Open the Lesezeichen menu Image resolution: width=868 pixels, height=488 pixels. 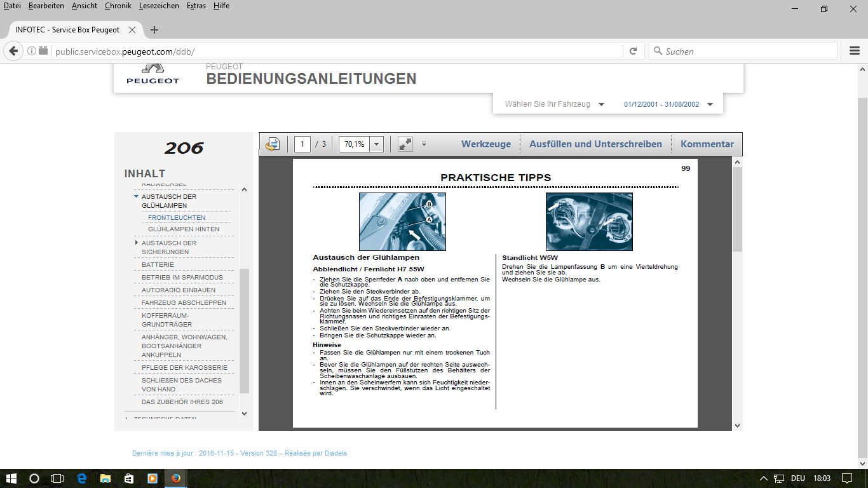(159, 6)
